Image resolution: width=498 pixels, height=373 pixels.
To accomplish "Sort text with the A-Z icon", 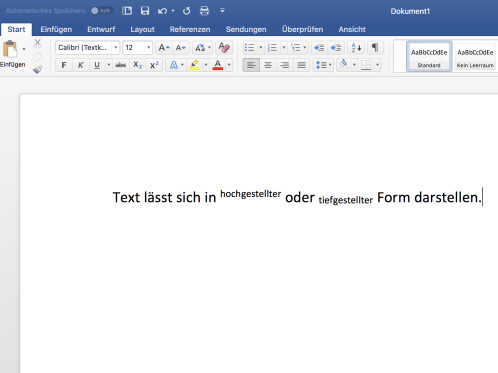I will point(356,48).
